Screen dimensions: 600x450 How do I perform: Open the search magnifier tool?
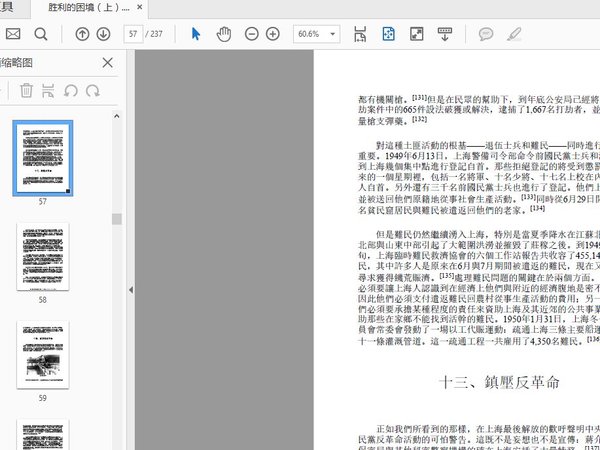click(x=41, y=34)
